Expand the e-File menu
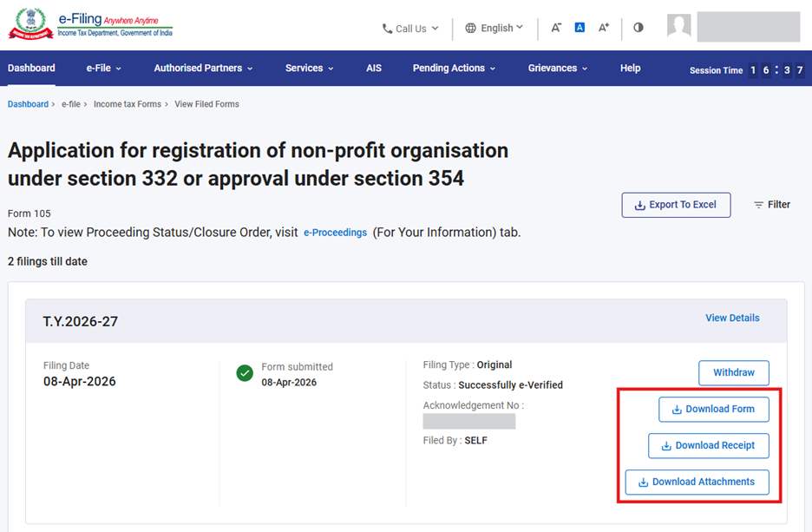 pos(103,69)
